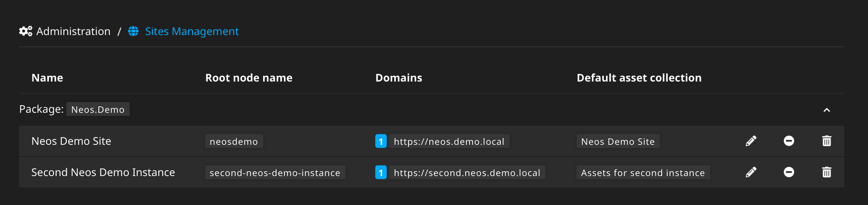Click the second-neos-demo-instance root node tag
This screenshot has height=205, width=868.
coord(275,173)
